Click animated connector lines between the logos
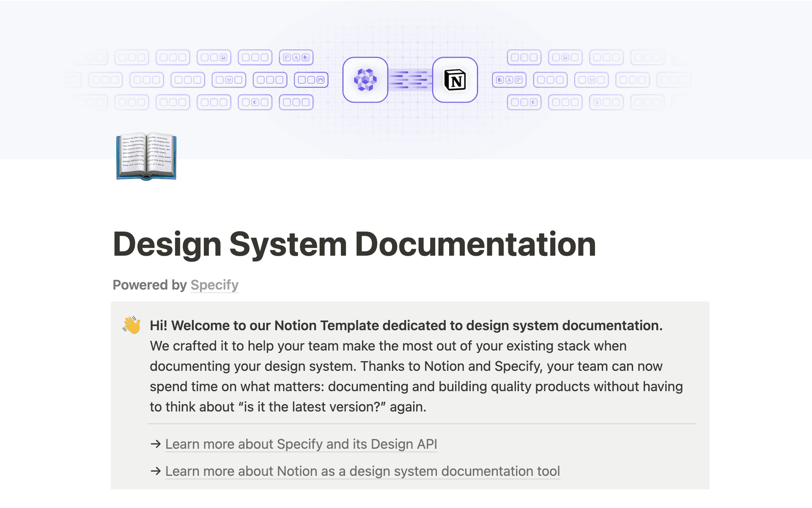 (x=410, y=80)
